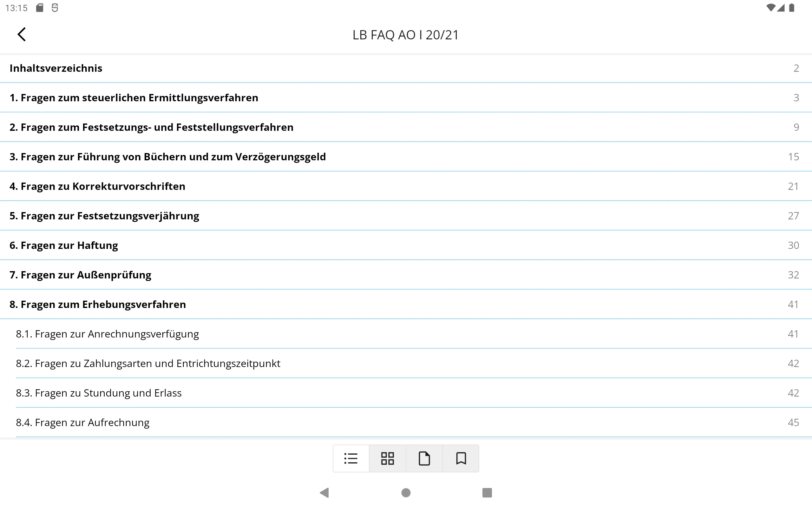The image size is (812, 508).
Task: Open chapter 7 Fragen zur Außenprüfung
Action: coord(406,275)
